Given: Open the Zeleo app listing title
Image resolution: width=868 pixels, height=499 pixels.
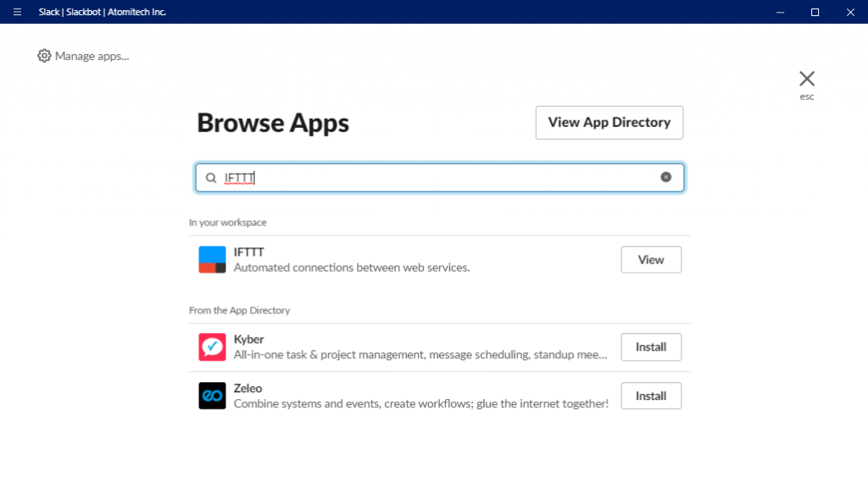Looking at the screenshot, I should point(248,388).
